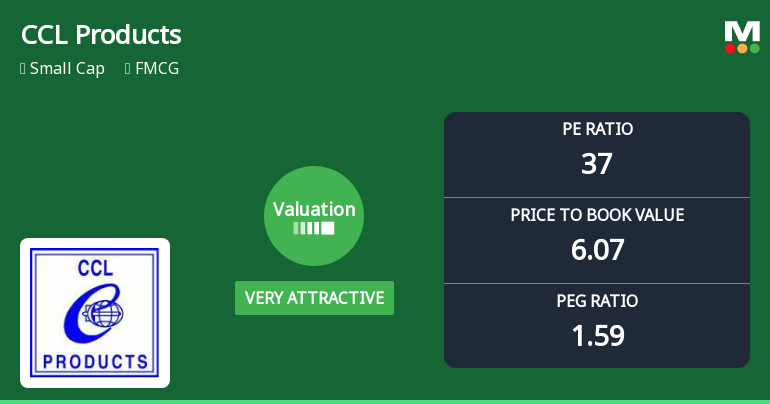Click the red dot under the M logo
This screenshot has width=770, height=404.
[731, 48]
